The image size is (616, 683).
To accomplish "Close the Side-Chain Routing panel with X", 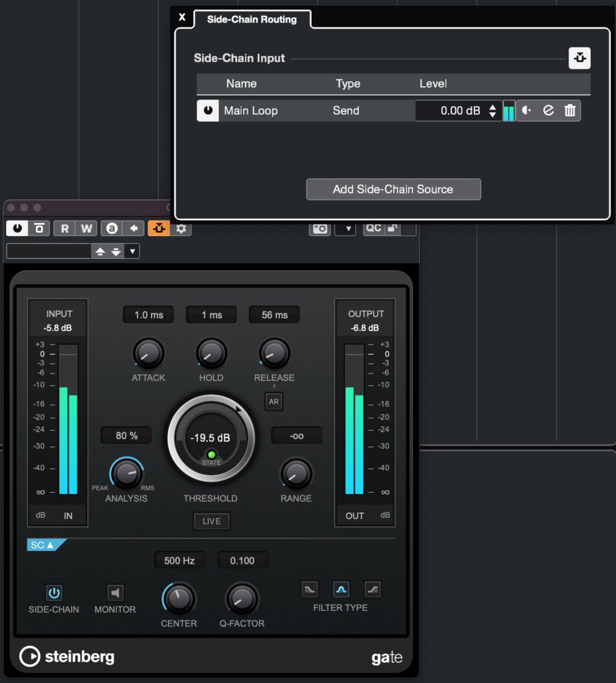I will click(182, 17).
